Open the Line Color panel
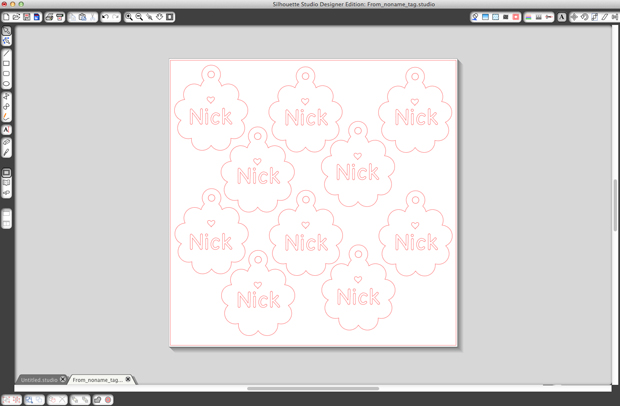Viewport: 620px width, 406px height. (x=506, y=17)
